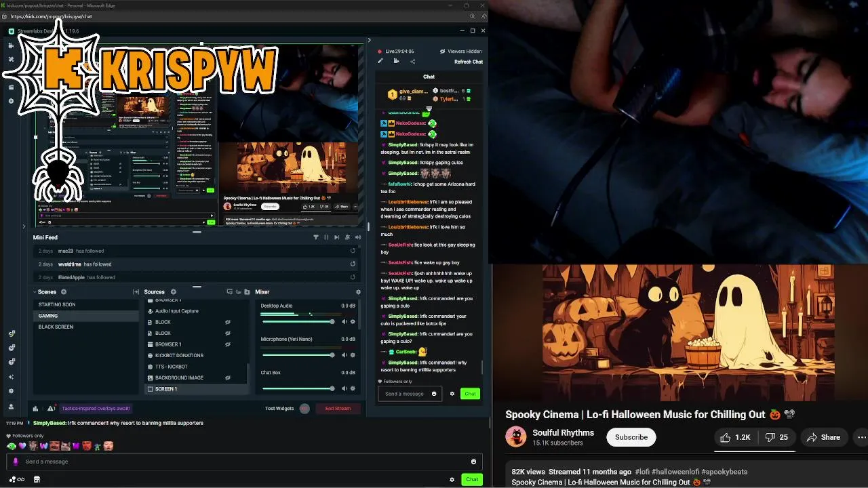The height and width of the screenshot is (488, 868).
Task: Toggle Viewers Hidden eye icon
Action: [x=442, y=52]
